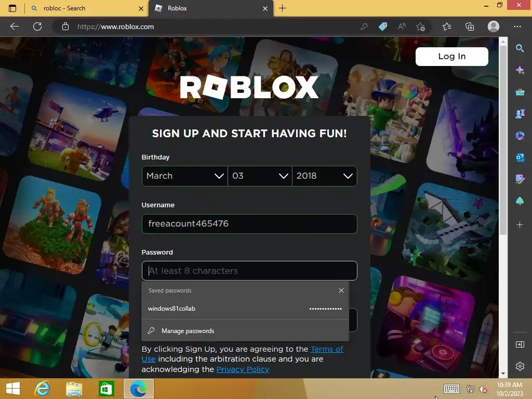Open the sidebar Designer pen icon
Viewport: 532px width, 399px height.
pos(520,179)
